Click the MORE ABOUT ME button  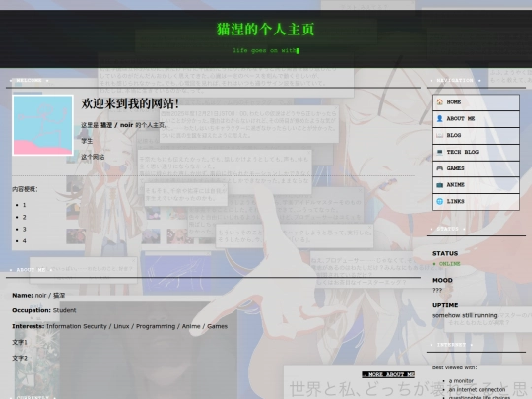388,374
